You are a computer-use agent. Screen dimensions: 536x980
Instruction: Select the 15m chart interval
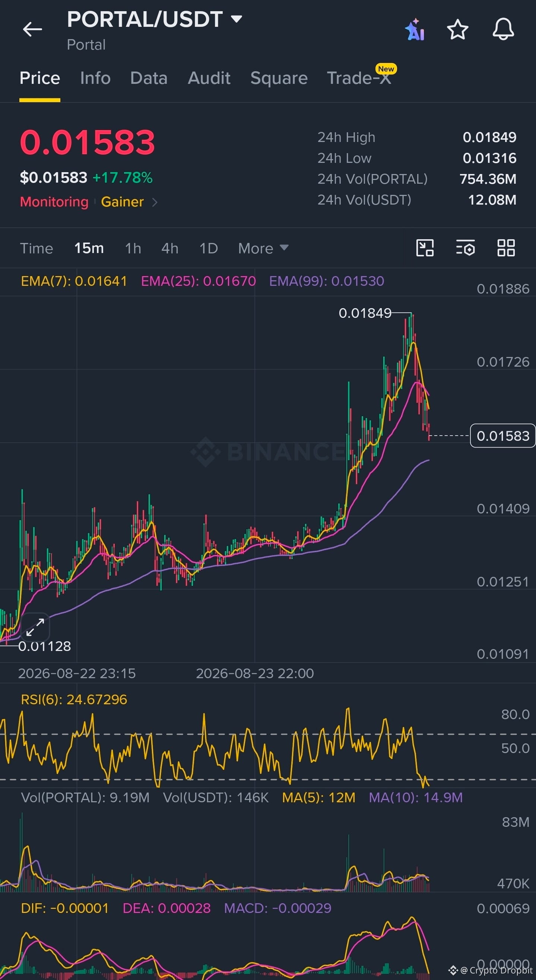point(89,249)
